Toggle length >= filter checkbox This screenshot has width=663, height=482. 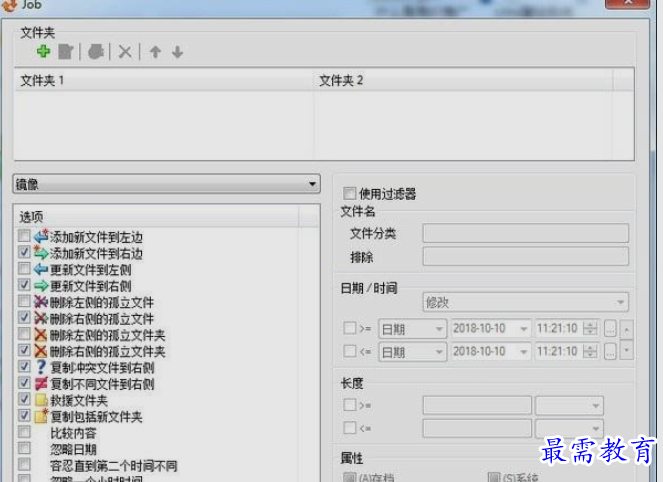point(350,405)
